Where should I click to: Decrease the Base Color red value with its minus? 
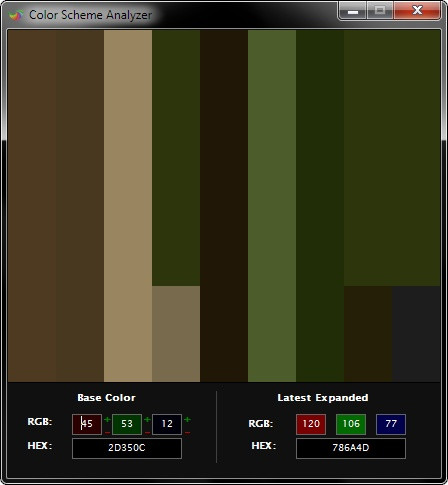[x=107, y=433]
